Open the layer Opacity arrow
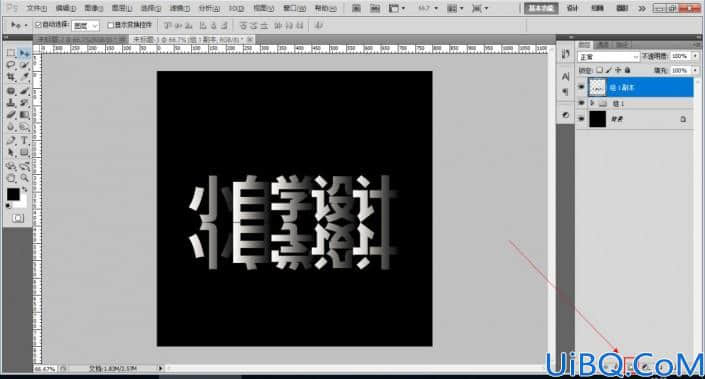 [x=696, y=56]
